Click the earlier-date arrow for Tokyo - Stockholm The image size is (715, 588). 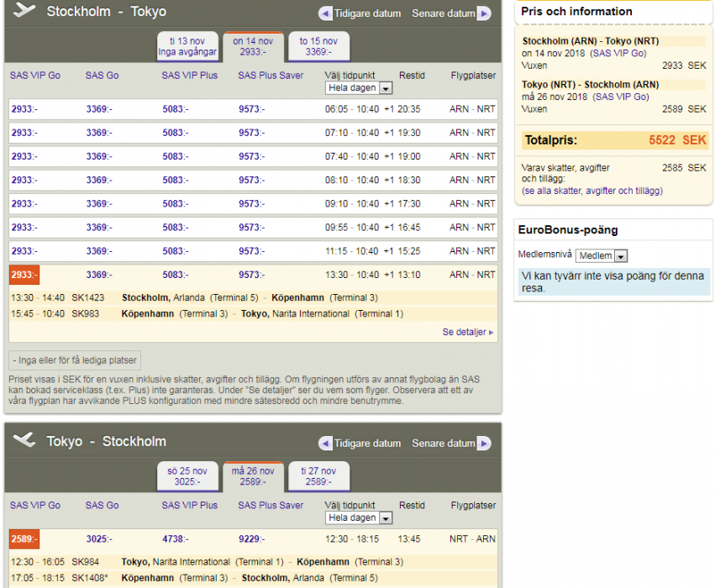325,444
